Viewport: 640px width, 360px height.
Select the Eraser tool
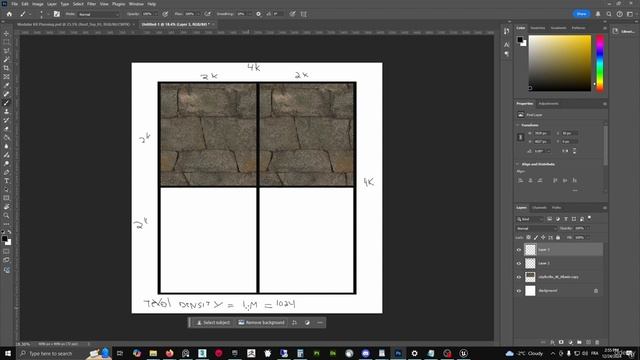click(x=6, y=129)
